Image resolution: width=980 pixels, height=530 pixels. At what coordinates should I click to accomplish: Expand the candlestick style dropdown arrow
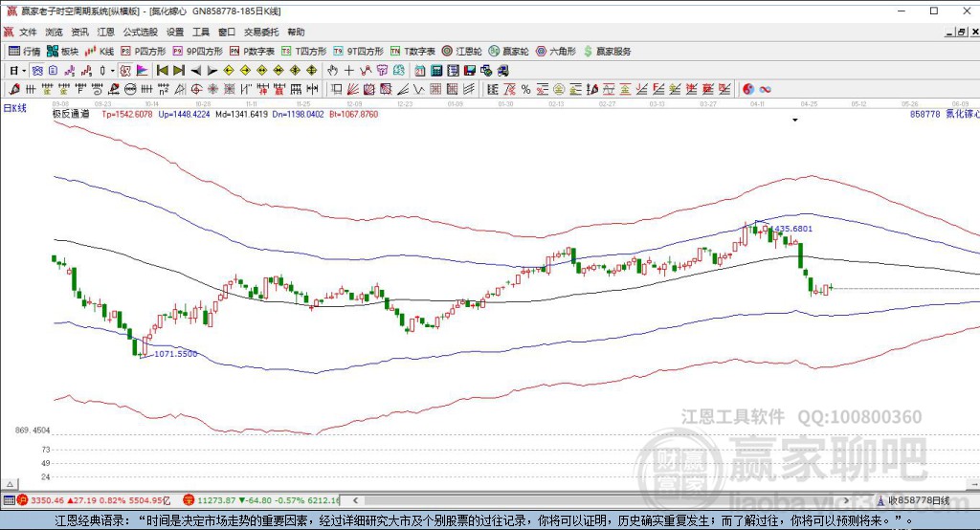(113, 71)
